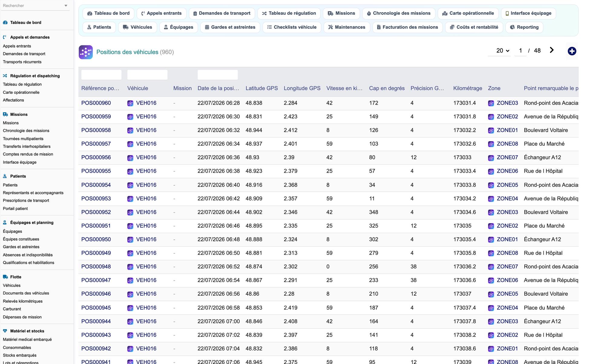Open Transports récurrents in sidebar
Screen dimensions: 589x364
(22, 62)
